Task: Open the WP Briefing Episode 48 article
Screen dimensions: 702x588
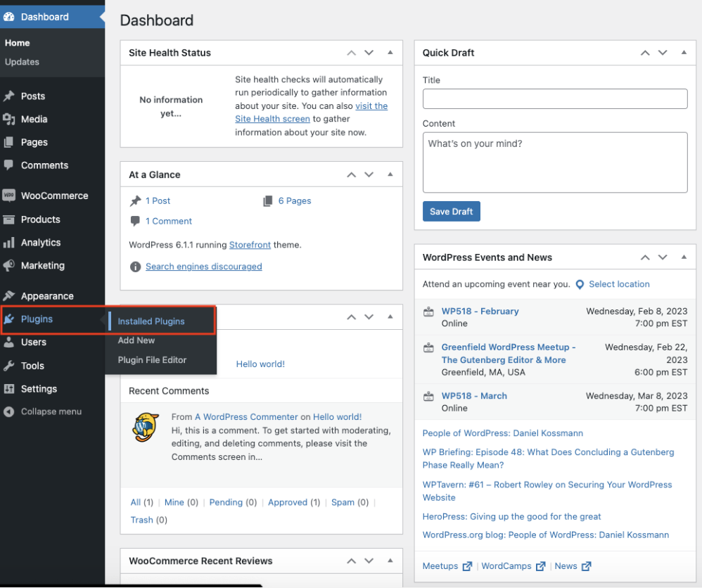Action: pos(549,459)
